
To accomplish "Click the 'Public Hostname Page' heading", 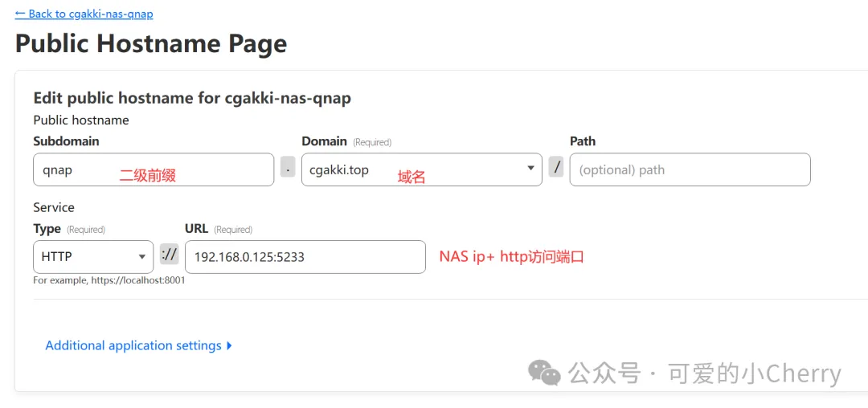I will (x=151, y=43).
